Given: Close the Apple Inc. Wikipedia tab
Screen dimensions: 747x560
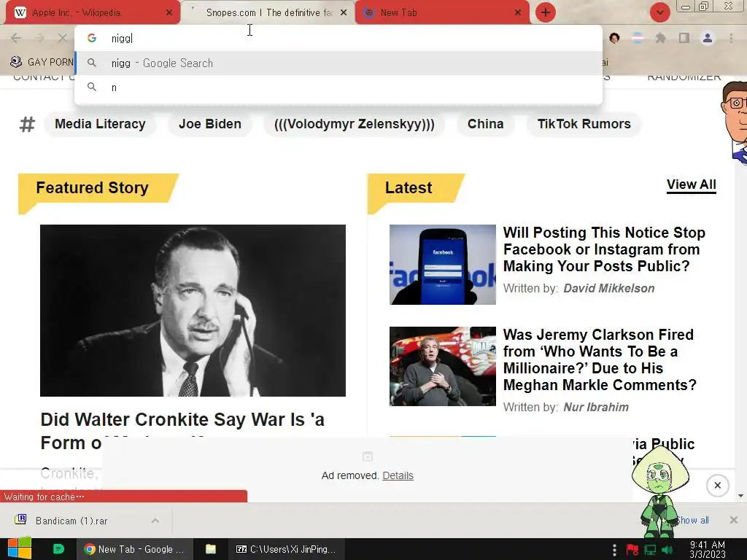Looking at the screenshot, I should point(169,13).
